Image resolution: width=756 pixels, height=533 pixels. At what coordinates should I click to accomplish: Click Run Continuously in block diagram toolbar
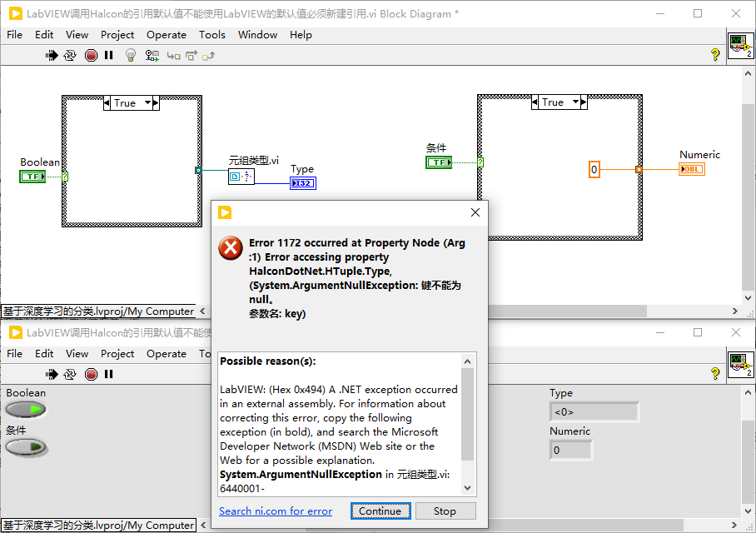pyautogui.click(x=70, y=56)
